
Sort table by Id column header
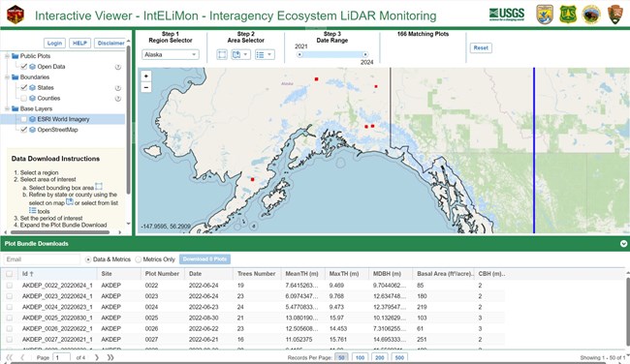[56, 274]
